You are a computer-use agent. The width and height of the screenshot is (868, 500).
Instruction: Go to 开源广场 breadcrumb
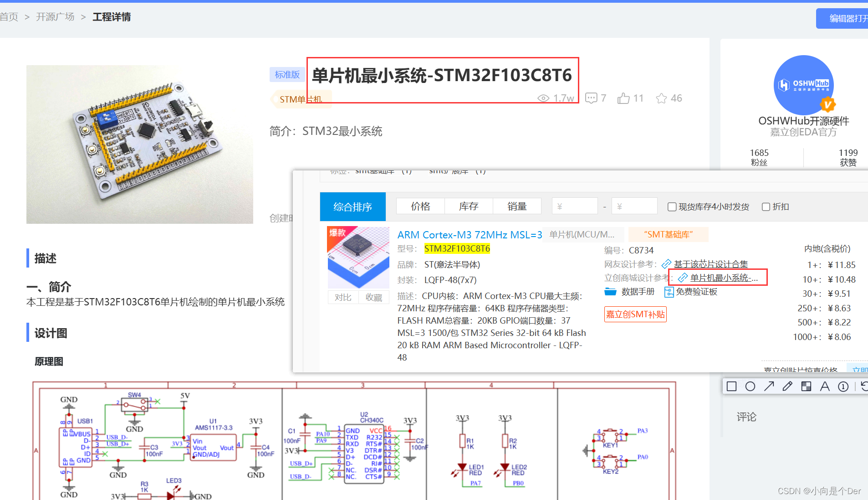(x=55, y=17)
